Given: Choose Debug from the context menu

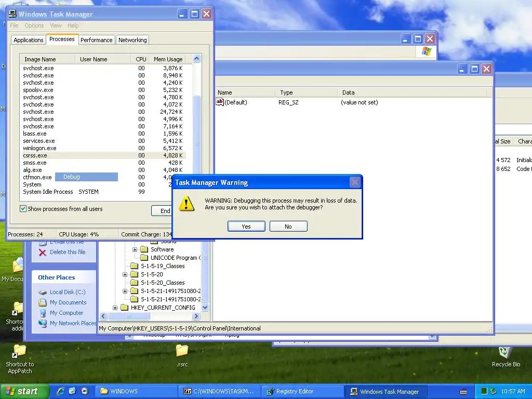Looking at the screenshot, I should [x=86, y=177].
